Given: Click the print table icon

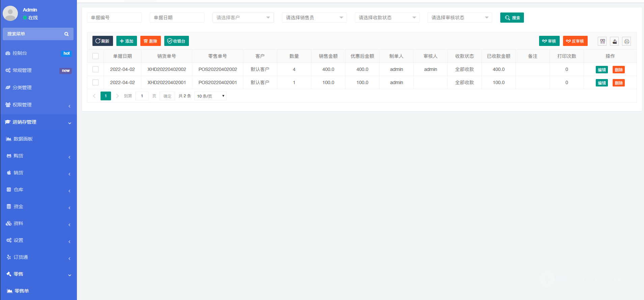Looking at the screenshot, I should pos(626,41).
